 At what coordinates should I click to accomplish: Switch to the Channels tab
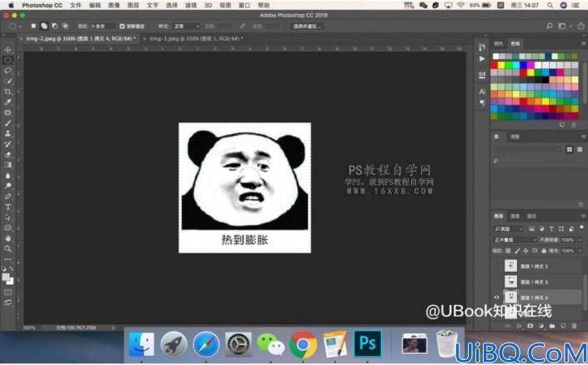[515, 216]
